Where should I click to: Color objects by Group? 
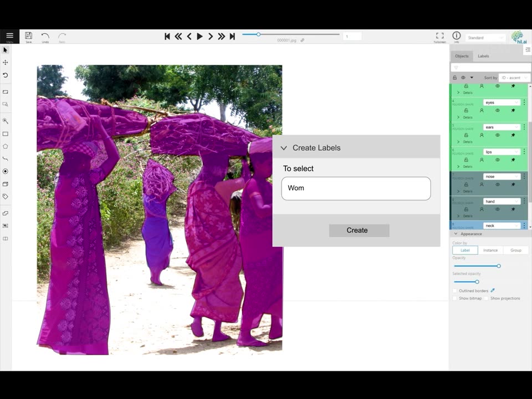tap(515, 250)
